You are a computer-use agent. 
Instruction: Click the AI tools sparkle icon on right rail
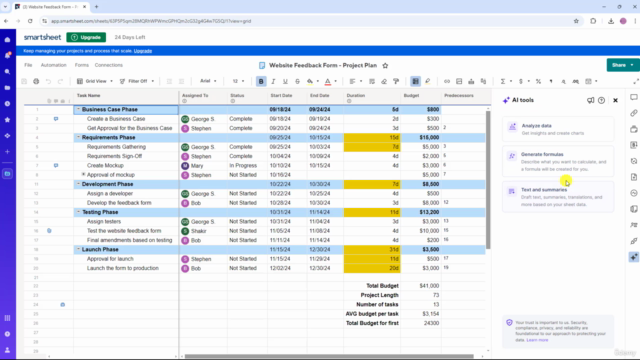tap(633, 257)
